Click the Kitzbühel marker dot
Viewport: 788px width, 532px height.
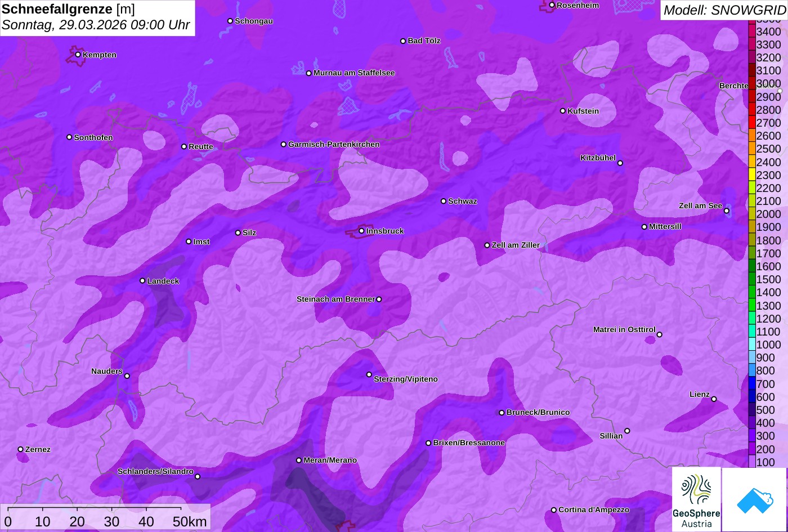click(x=620, y=163)
